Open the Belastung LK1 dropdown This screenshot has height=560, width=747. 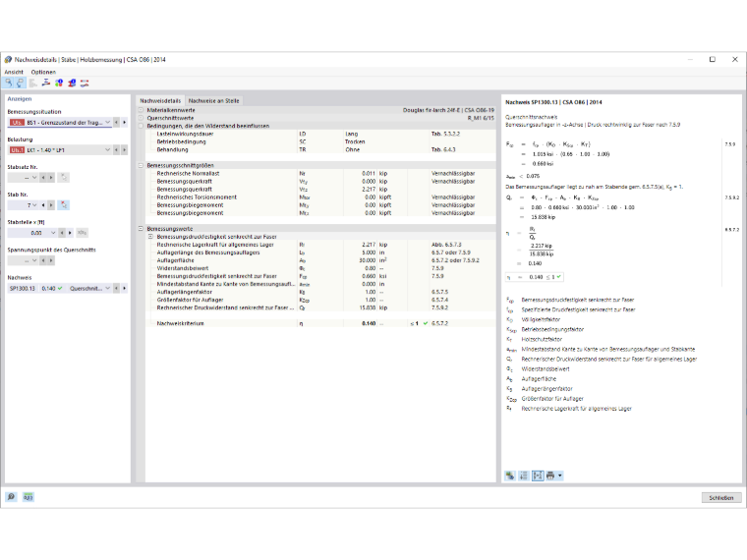tap(108, 150)
